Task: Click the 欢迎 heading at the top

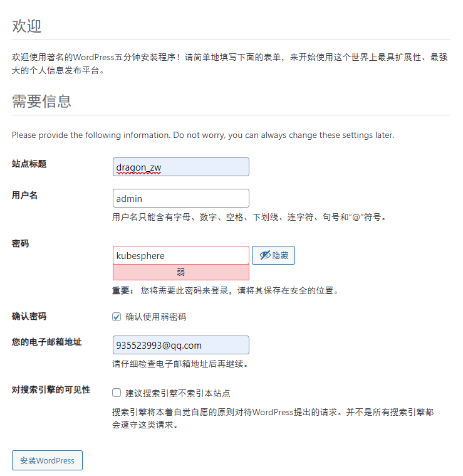Action: pyautogui.click(x=27, y=26)
